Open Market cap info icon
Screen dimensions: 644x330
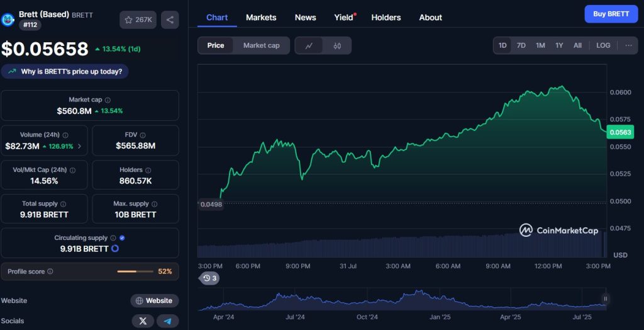point(108,100)
